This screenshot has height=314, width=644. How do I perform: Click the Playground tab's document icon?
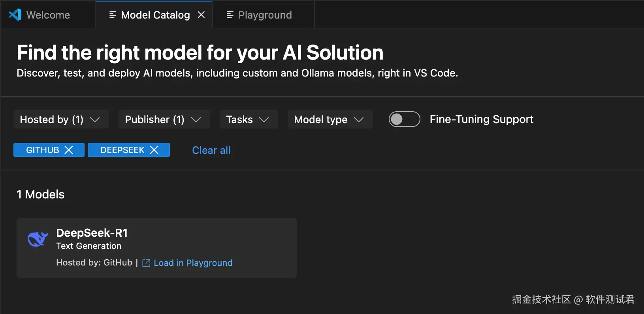(x=230, y=15)
